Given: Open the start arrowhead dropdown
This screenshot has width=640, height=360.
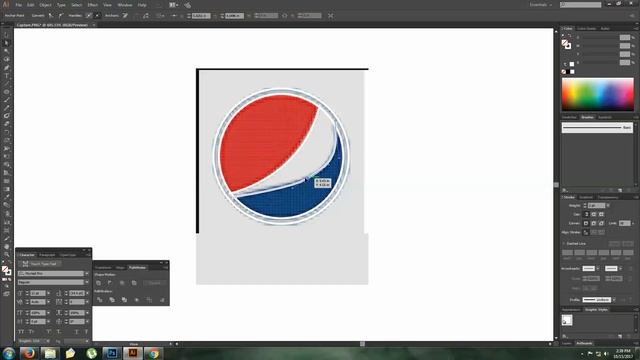Looking at the screenshot, I should click(598, 269).
